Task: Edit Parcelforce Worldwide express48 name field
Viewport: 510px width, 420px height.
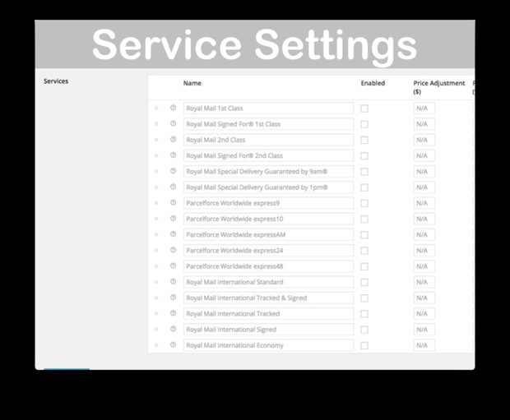Action: pyautogui.click(x=268, y=266)
